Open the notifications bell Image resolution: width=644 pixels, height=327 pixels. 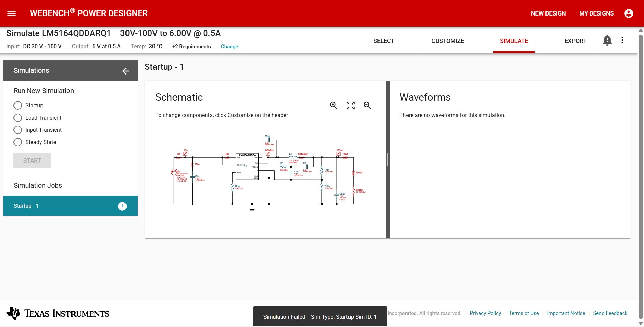[x=607, y=40]
